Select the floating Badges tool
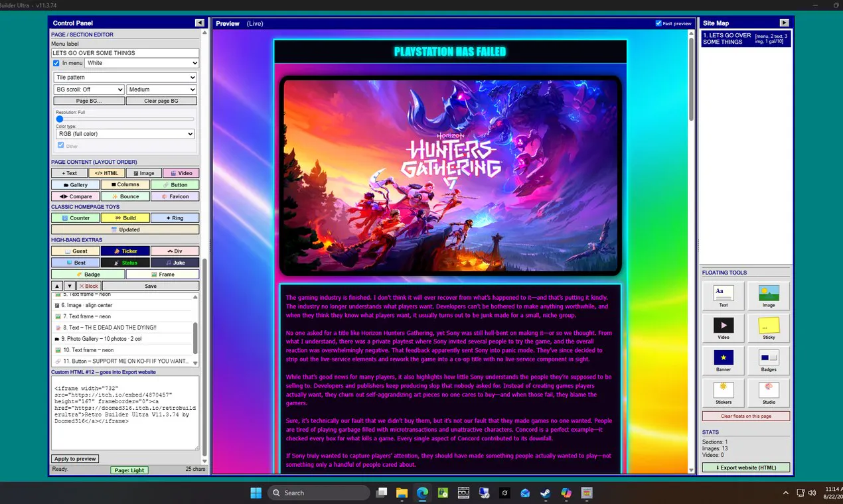The height and width of the screenshot is (504, 843). point(769,360)
